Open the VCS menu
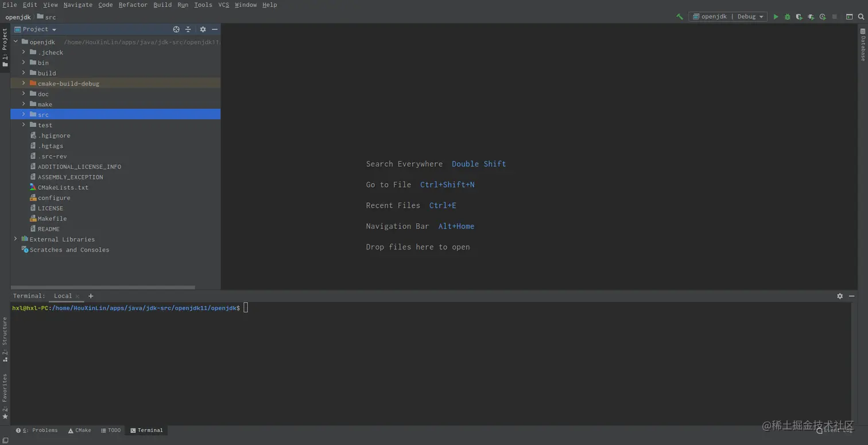 [x=224, y=5]
